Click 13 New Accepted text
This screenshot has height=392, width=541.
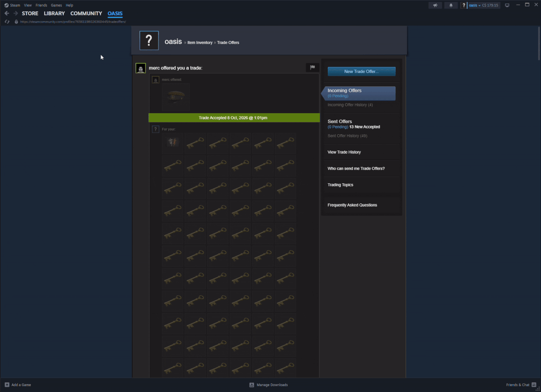pyautogui.click(x=364, y=127)
